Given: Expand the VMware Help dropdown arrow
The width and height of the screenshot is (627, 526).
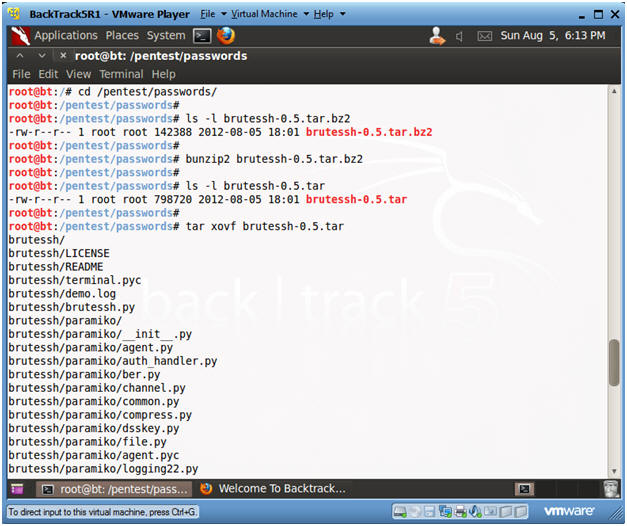Looking at the screenshot, I should click(343, 14).
